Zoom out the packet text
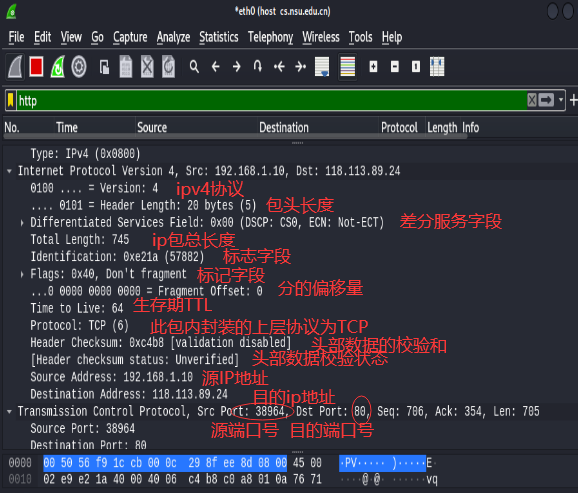Image resolution: width=578 pixels, height=493 pixels. coord(395,67)
